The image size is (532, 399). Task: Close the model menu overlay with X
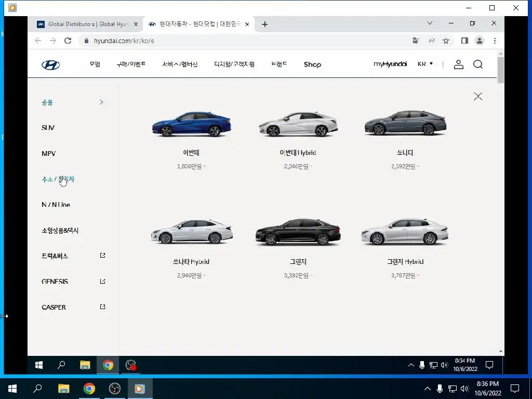pos(478,96)
